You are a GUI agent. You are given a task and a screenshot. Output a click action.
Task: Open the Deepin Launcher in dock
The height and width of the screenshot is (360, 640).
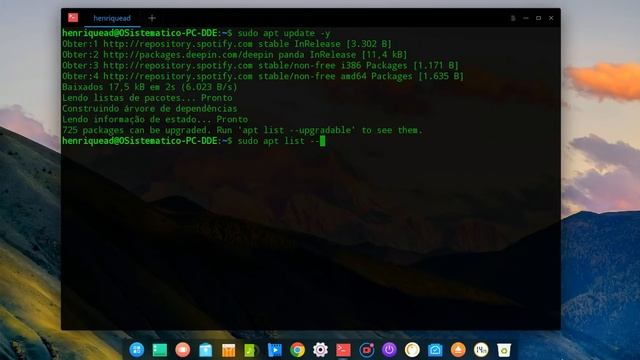(x=137, y=350)
